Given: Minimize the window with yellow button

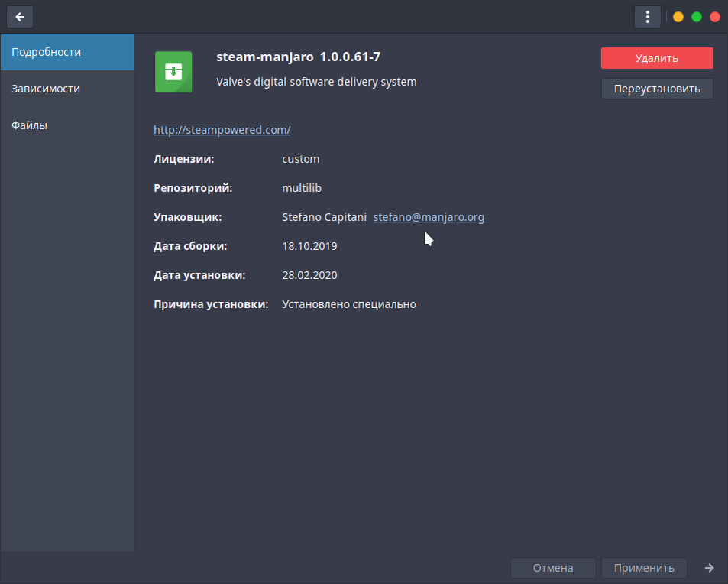Looking at the screenshot, I should click(678, 17).
